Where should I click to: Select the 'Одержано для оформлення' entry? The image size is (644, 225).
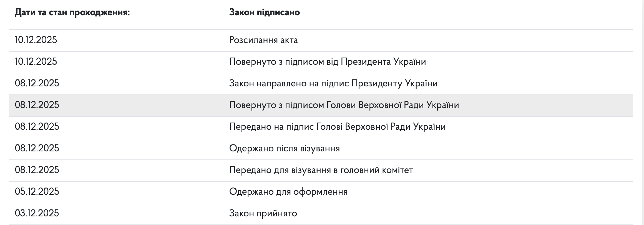pos(288,192)
